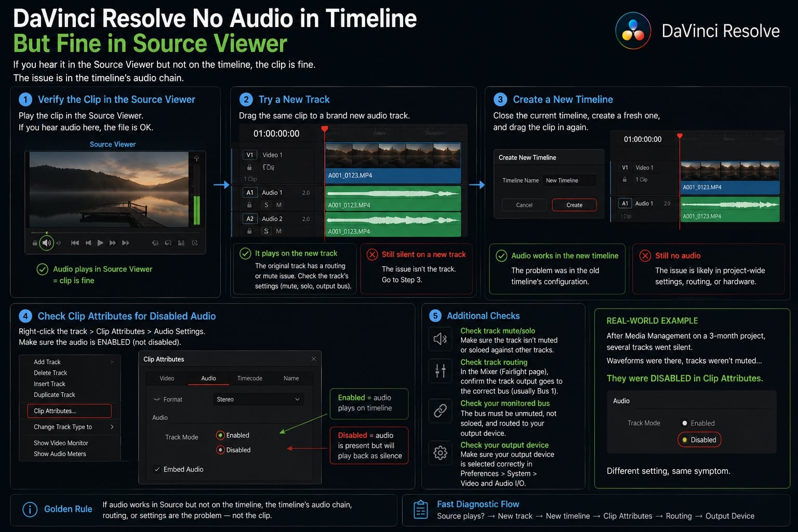Click the red X beside Still silent on a new track
798x532 pixels.
point(372,255)
